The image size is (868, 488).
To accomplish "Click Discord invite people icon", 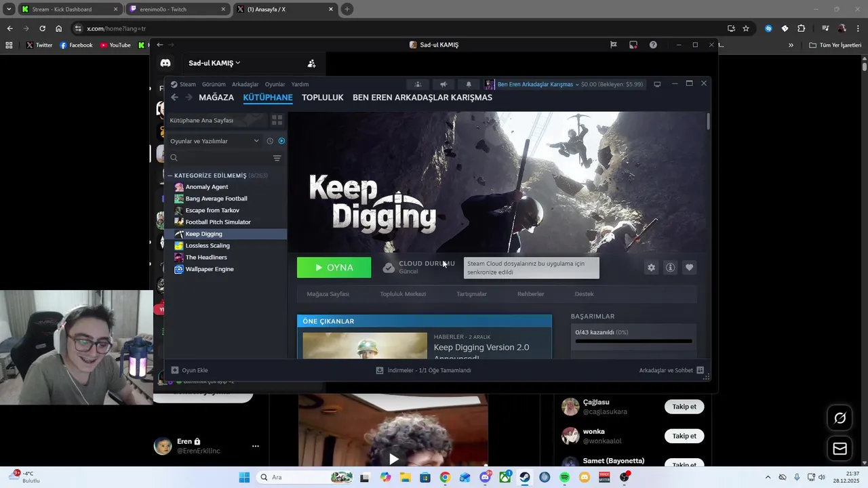I will (x=311, y=63).
